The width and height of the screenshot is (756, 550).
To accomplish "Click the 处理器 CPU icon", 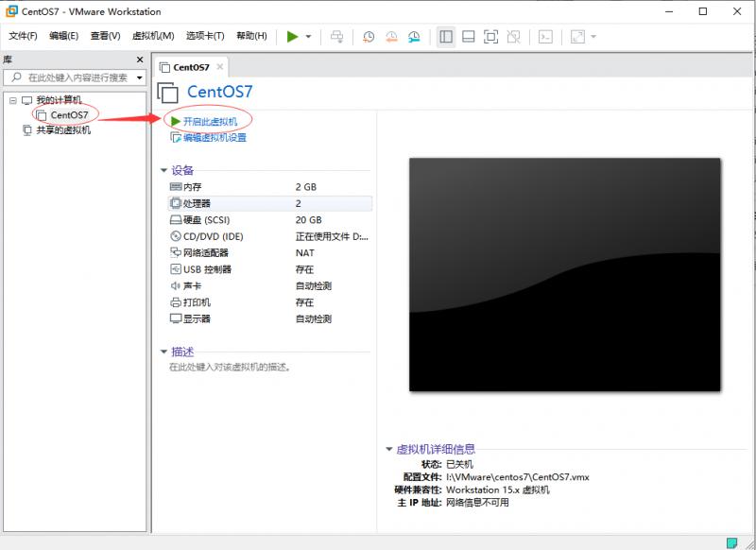I will coord(176,203).
